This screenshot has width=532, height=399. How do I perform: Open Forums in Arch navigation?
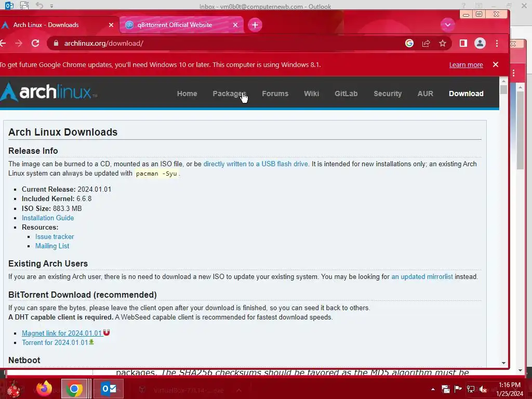[x=275, y=94]
